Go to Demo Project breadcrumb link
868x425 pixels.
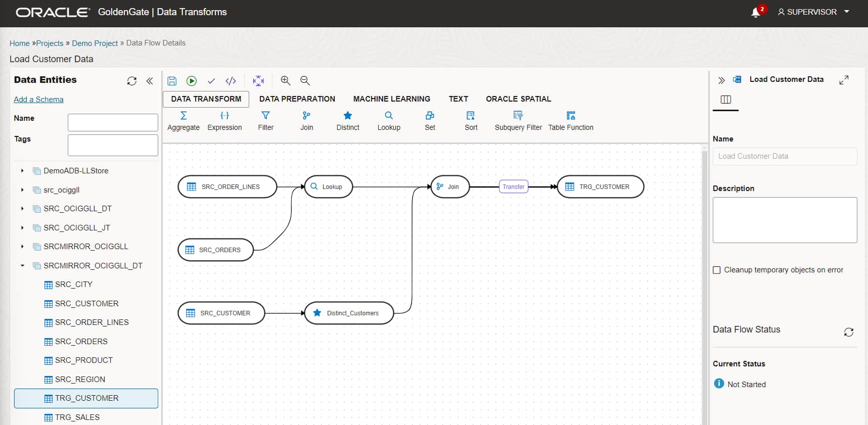tap(95, 43)
